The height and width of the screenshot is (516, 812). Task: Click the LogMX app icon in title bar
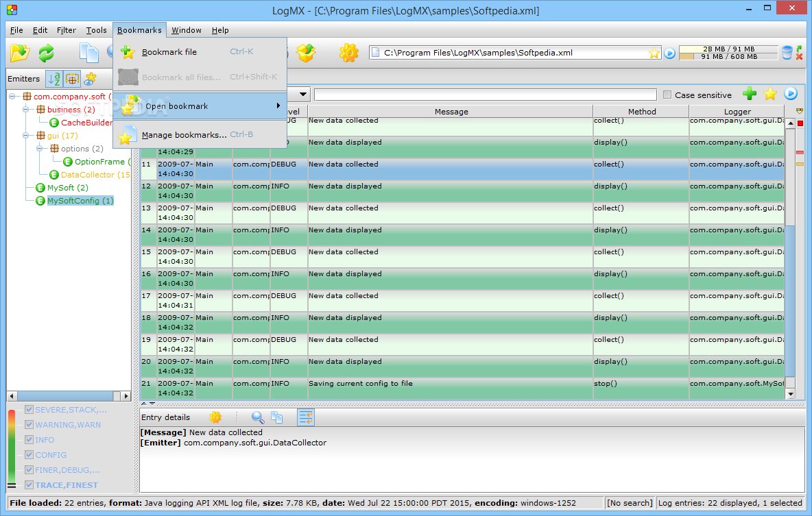tap(12, 10)
